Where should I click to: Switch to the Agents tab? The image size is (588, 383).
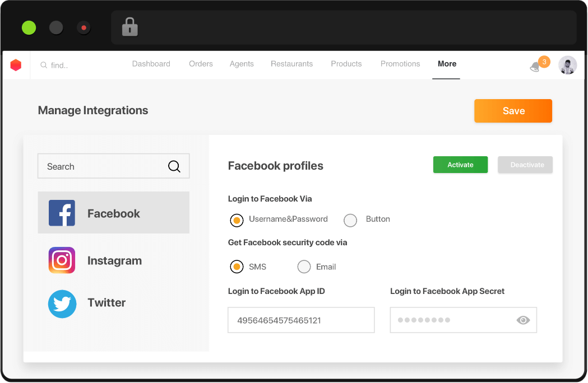pos(242,64)
